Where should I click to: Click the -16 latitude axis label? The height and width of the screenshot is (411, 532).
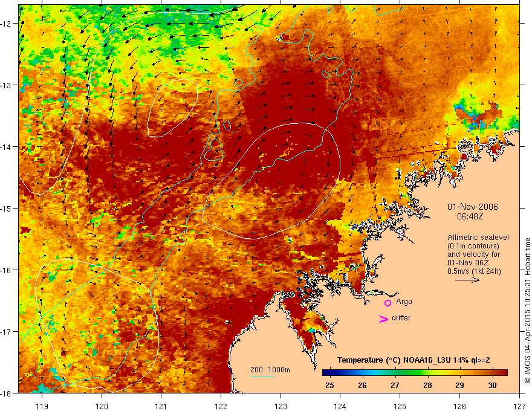pos(7,270)
